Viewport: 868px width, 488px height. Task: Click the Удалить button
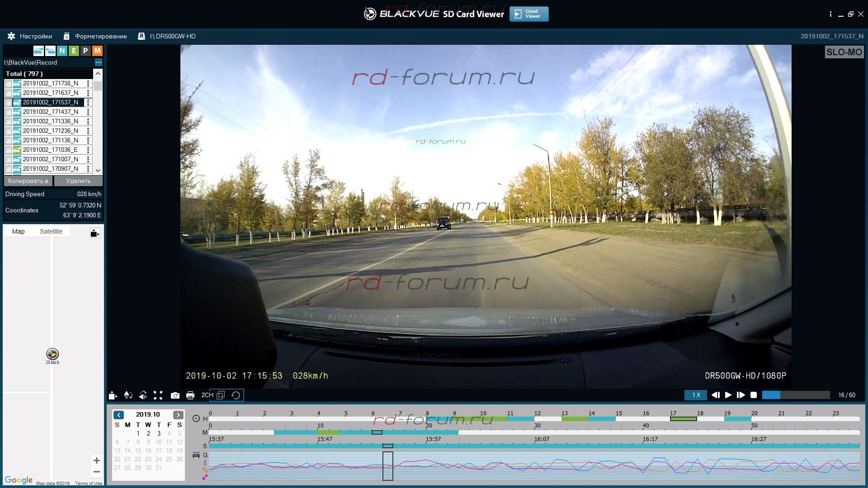point(78,181)
